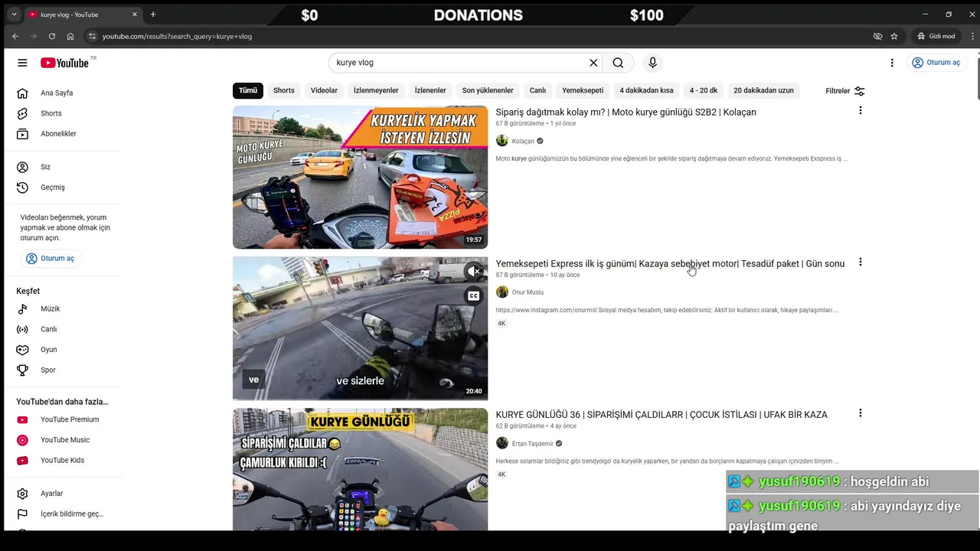Open a new browser tab
This screenshot has height=551, width=980.
click(x=153, y=15)
